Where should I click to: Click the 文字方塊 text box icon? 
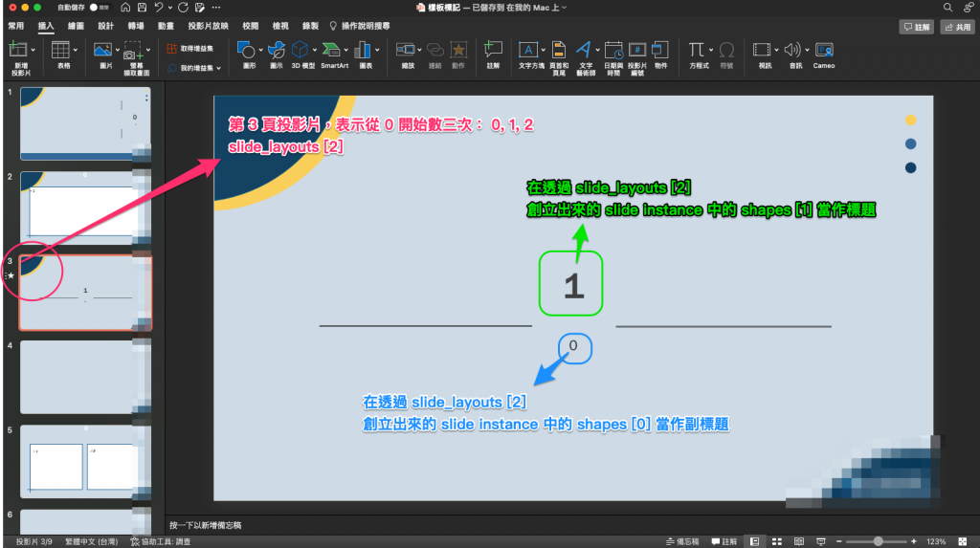click(528, 50)
